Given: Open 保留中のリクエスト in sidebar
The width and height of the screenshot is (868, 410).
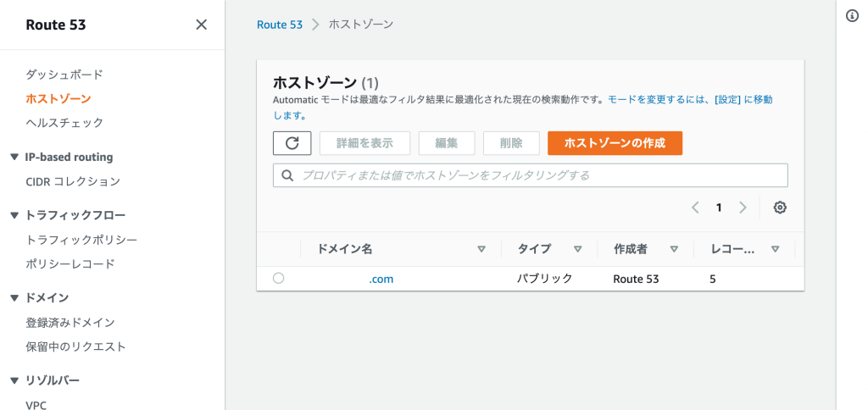Looking at the screenshot, I should [75, 347].
